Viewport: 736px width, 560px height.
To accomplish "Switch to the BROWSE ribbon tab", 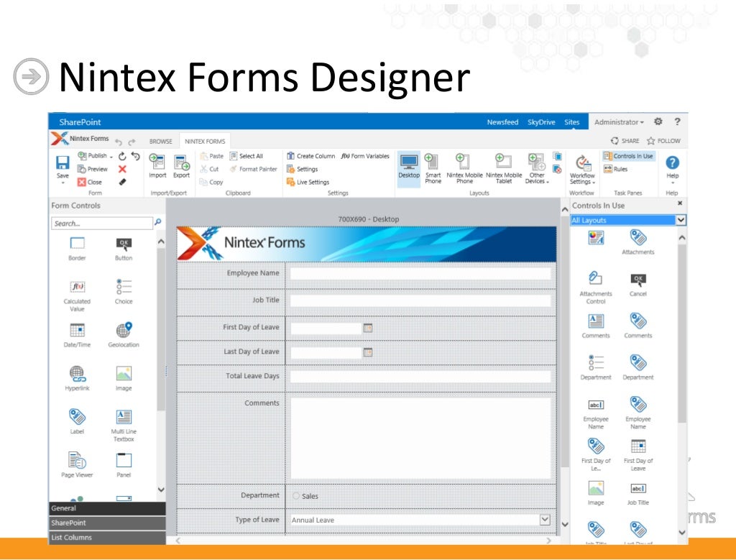I will click(160, 142).
